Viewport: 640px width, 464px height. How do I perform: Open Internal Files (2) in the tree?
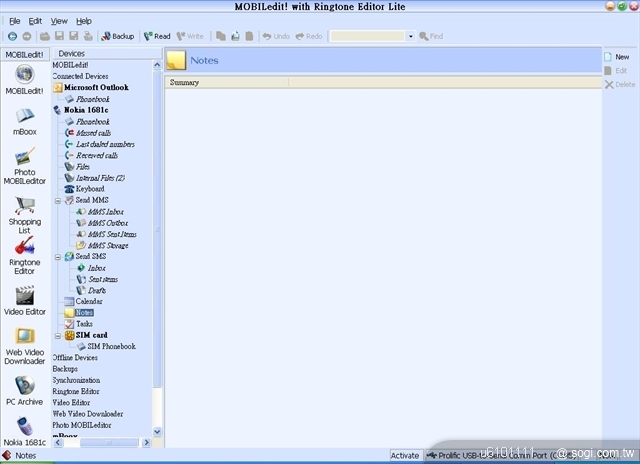tap(100, 178)
